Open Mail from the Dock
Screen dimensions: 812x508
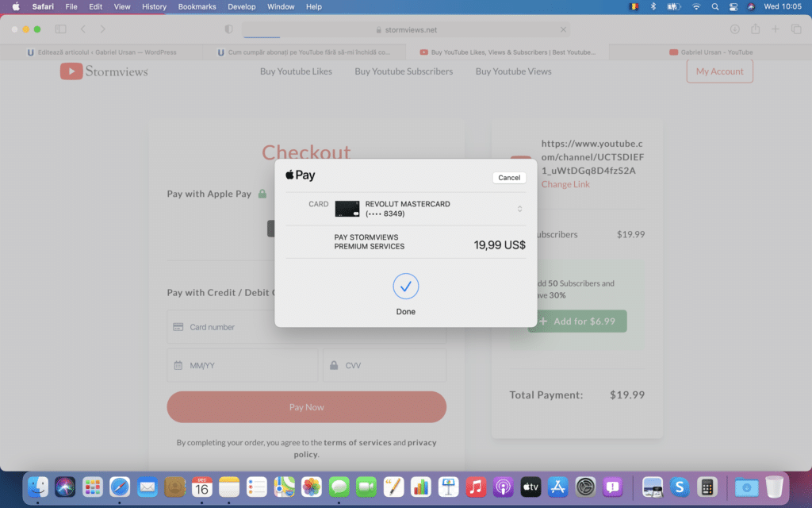tap(147, 487)
